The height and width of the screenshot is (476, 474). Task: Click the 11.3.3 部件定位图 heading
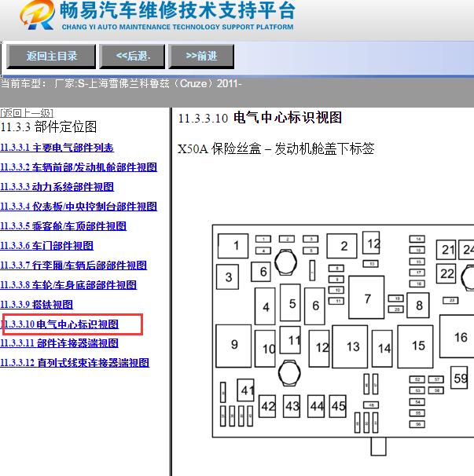click(49, 127)
